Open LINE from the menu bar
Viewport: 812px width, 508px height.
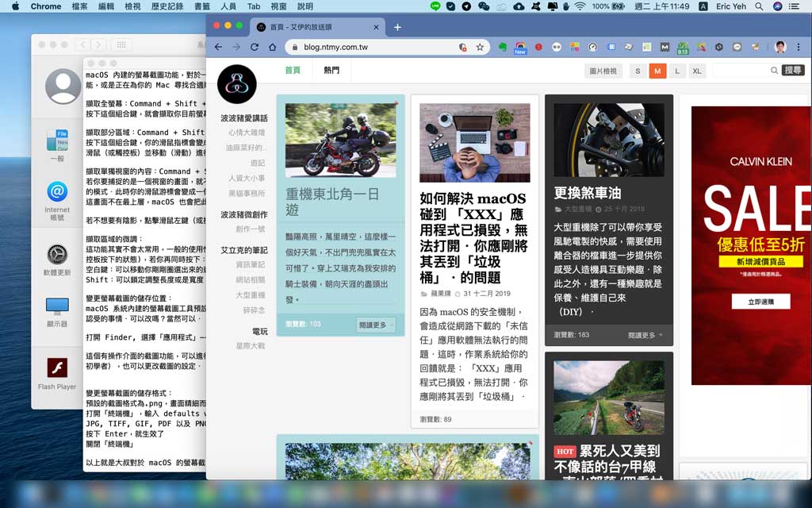coord(435,6)
